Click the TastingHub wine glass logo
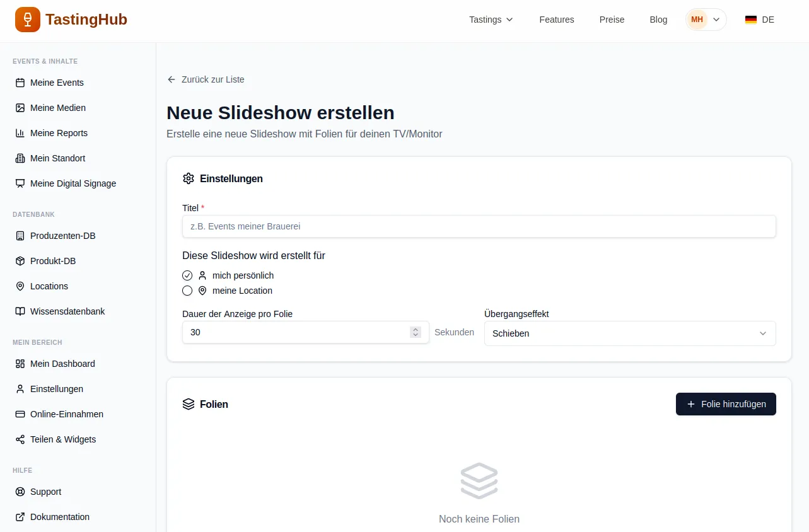Viewport: 809px width, 532px height. (x=28, y=20)
